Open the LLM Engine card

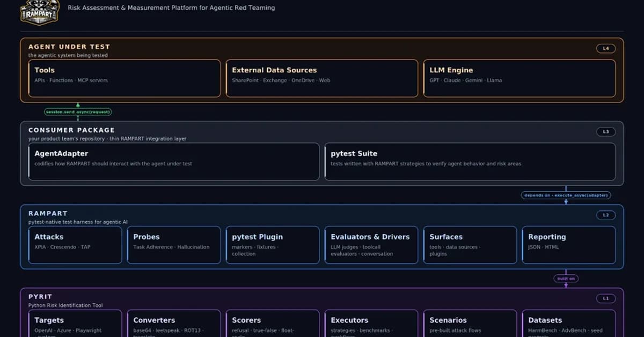519,78
